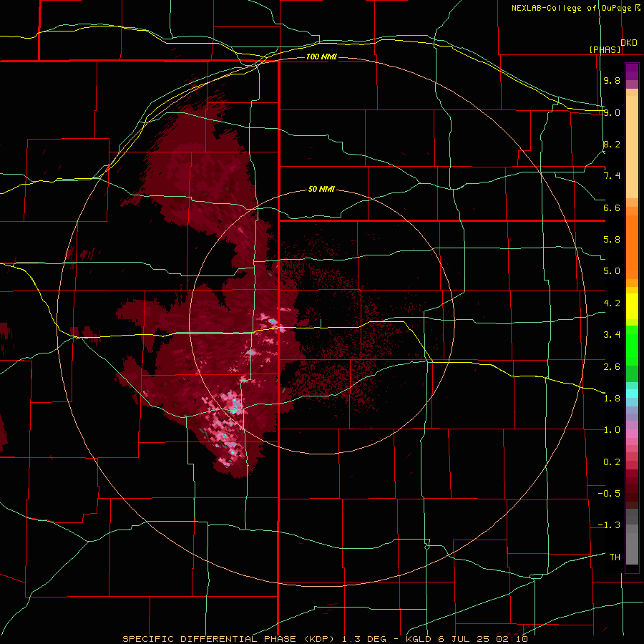
Task: Click the 2.6 value on the scale
Action: coord(612,367)
